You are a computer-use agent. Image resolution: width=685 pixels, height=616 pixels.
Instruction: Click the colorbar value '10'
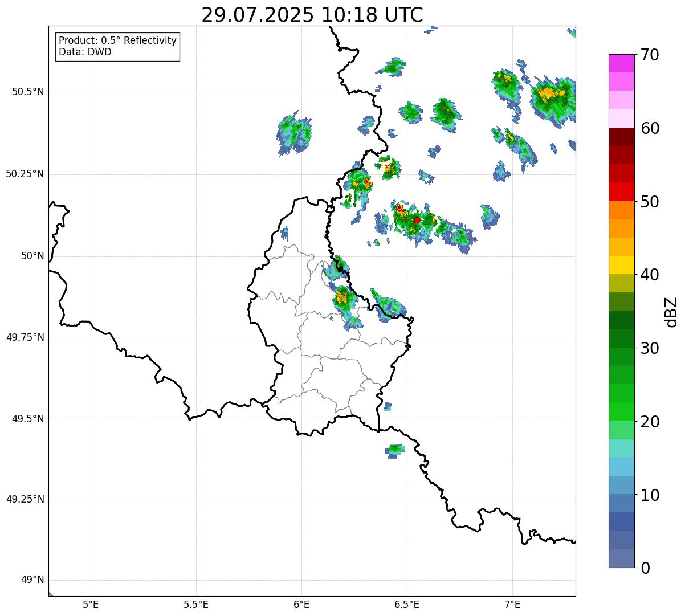click(x=650, y=495)
